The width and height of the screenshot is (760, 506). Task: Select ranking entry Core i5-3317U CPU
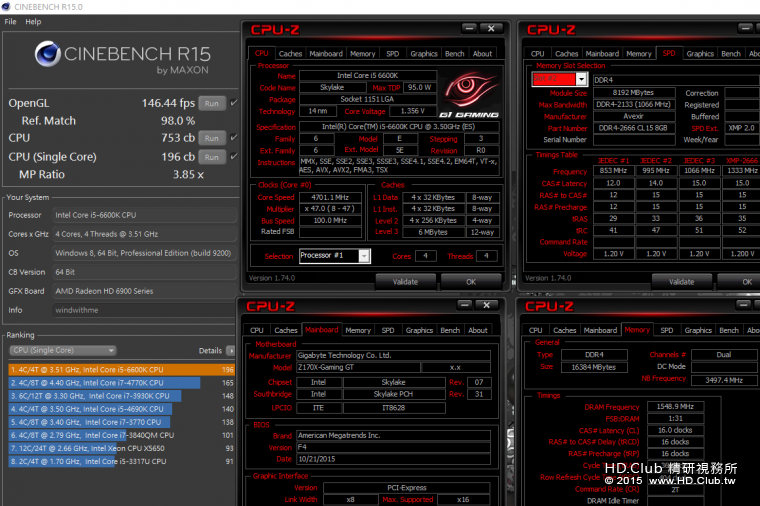point(122,461)
